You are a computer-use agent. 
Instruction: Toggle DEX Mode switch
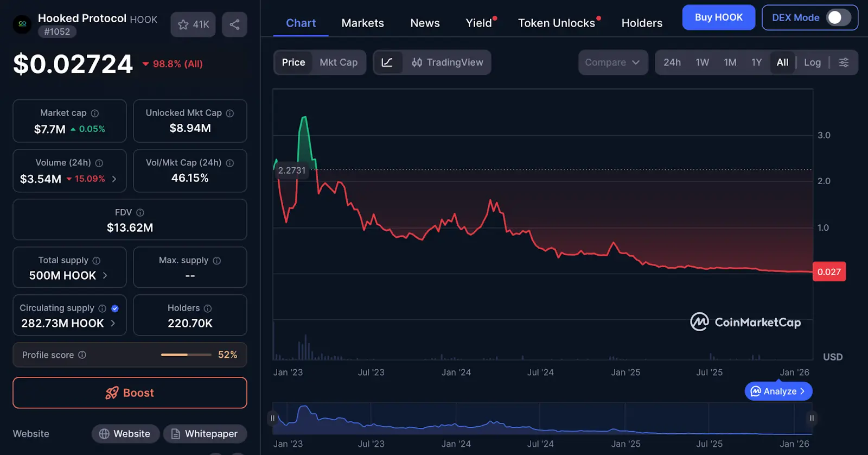pyautogui.click(x=838, y=17)
